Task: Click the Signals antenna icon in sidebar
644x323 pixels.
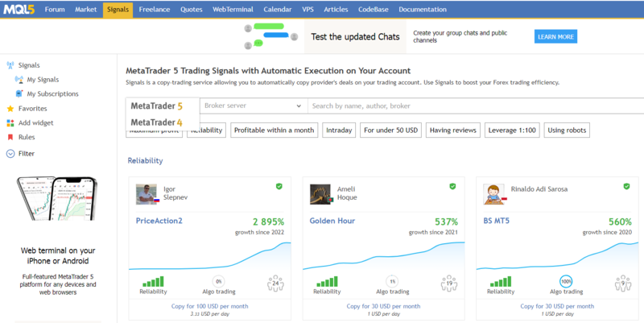Action: coord(10,65)
